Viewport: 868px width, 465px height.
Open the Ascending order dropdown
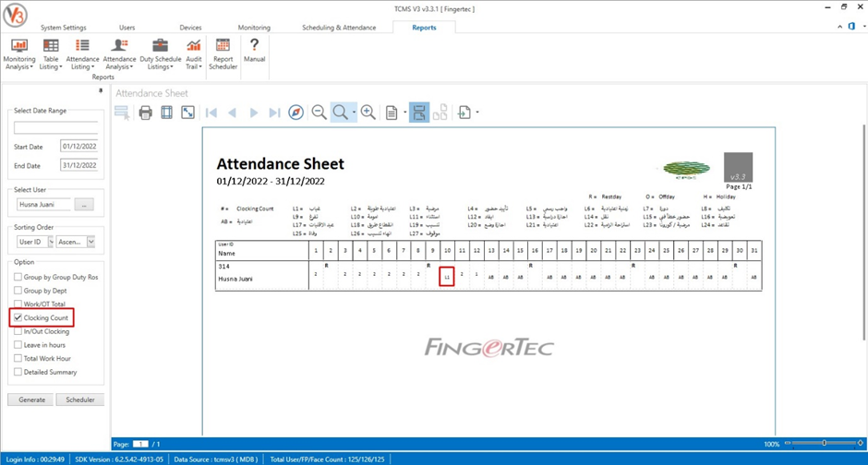(90, 242)
